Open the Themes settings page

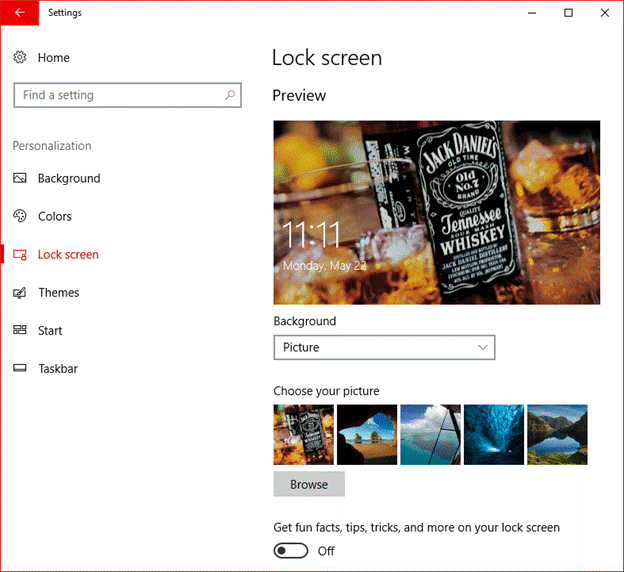(59, 293)
